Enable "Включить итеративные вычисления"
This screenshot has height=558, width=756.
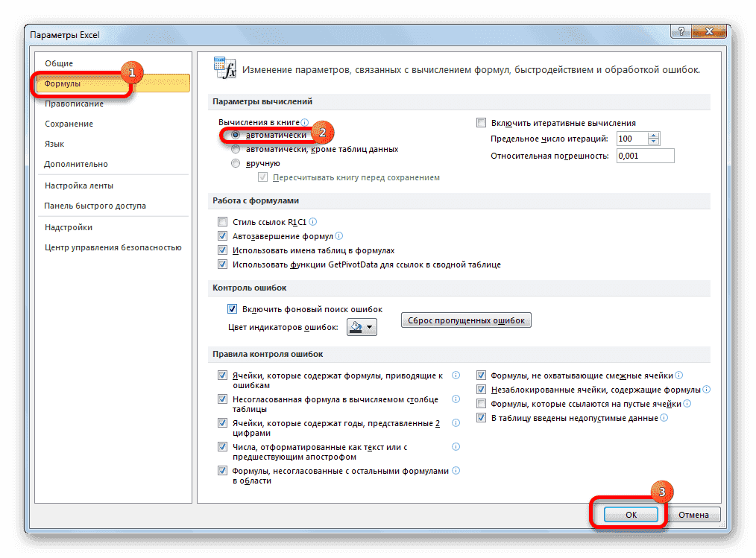(x=482, y=121)
